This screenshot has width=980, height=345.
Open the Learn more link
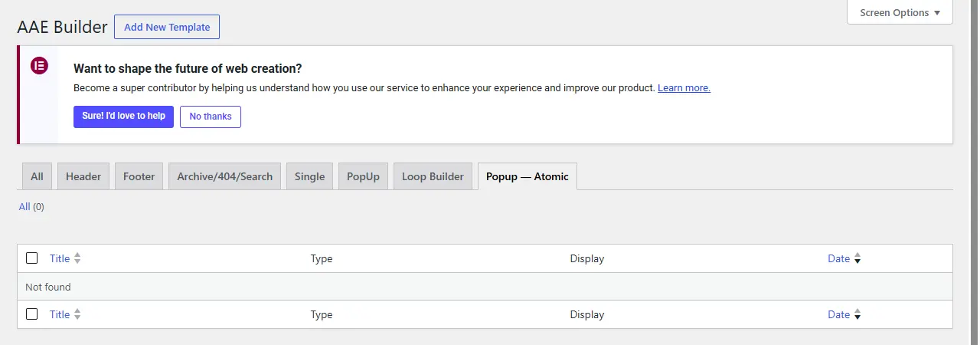pos(684,88)
